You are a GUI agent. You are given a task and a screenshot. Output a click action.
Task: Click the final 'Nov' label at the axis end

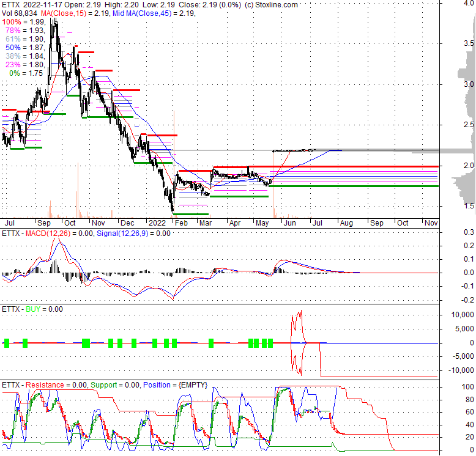(431, 223)
